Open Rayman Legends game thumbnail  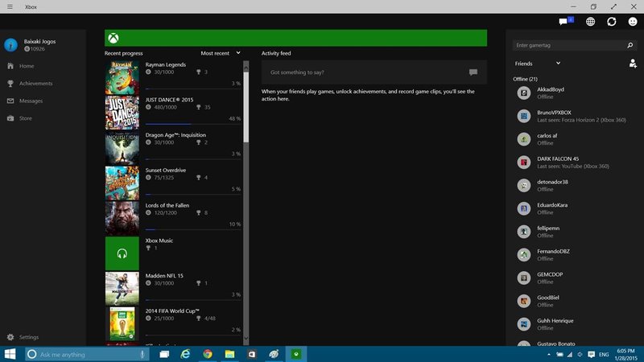[x=122, y=78]
